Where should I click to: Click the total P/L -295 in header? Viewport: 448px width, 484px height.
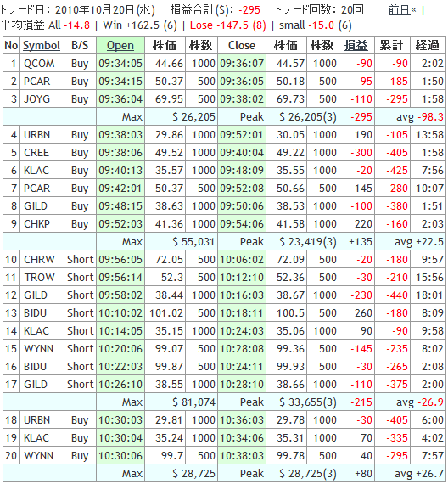click(x=249, y=10)
